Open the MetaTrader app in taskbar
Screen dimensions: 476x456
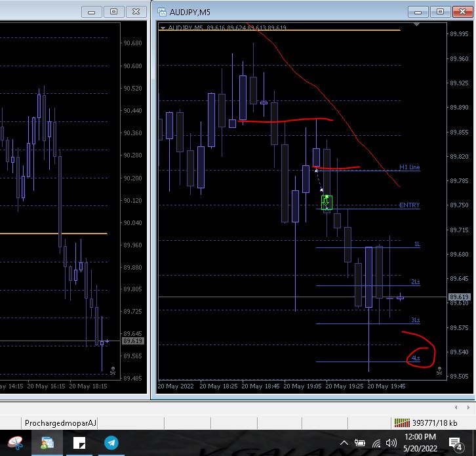[47, 443]
